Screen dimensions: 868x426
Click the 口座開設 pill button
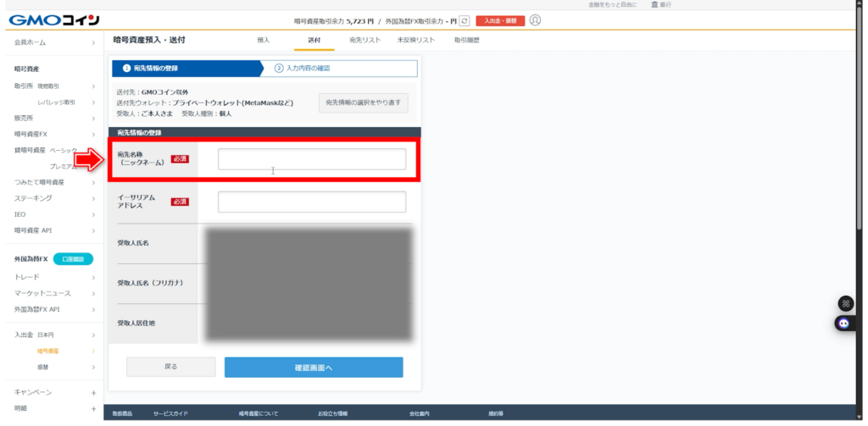[x=73, y=259]
